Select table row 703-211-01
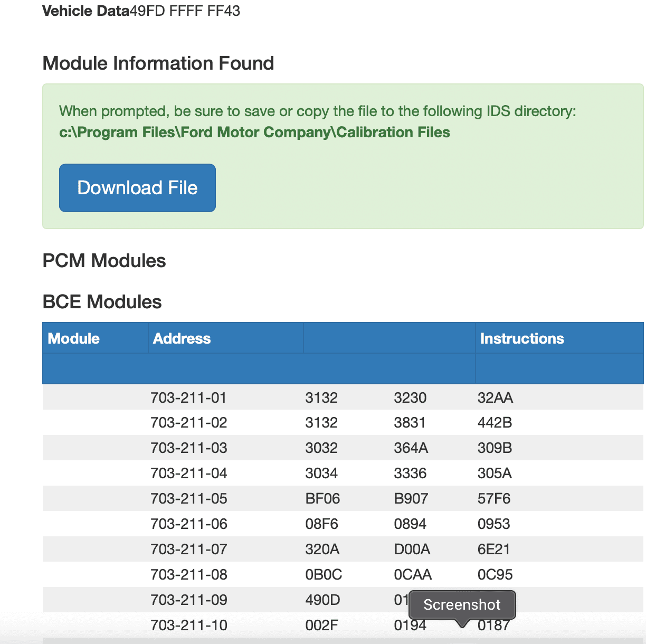Viewport: 646px width, 644px height. click(343, 397)
